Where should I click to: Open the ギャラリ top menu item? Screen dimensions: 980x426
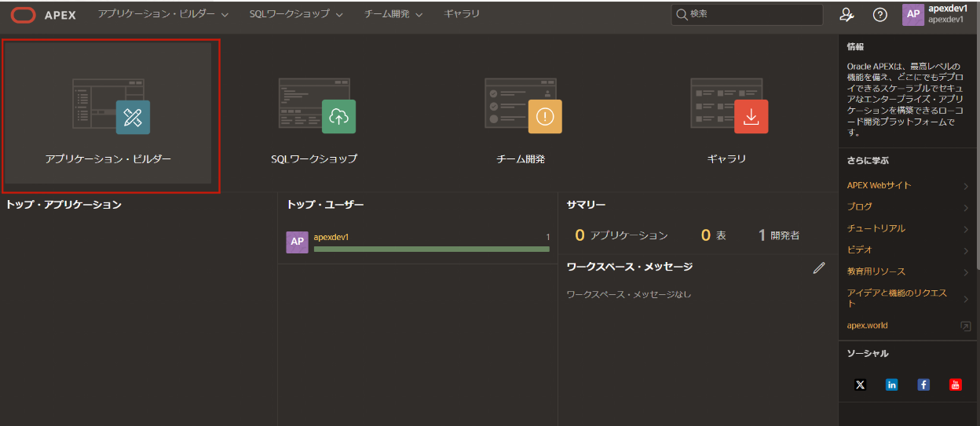point(462,14)
